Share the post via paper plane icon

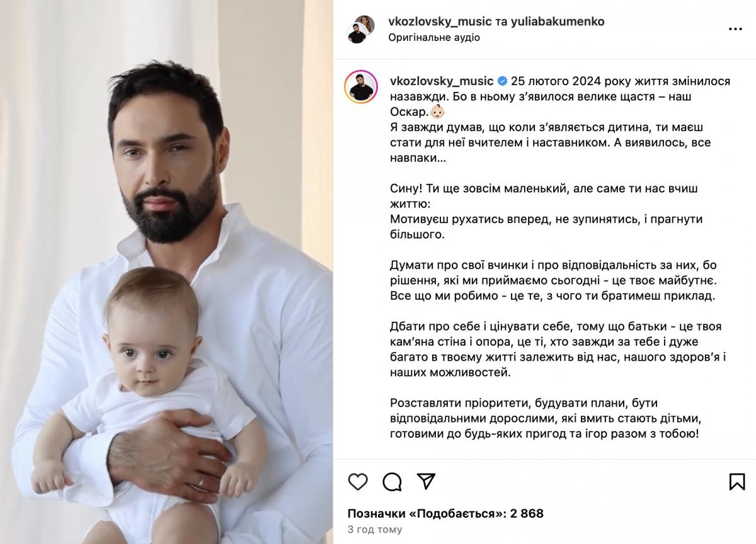point(427,482)
